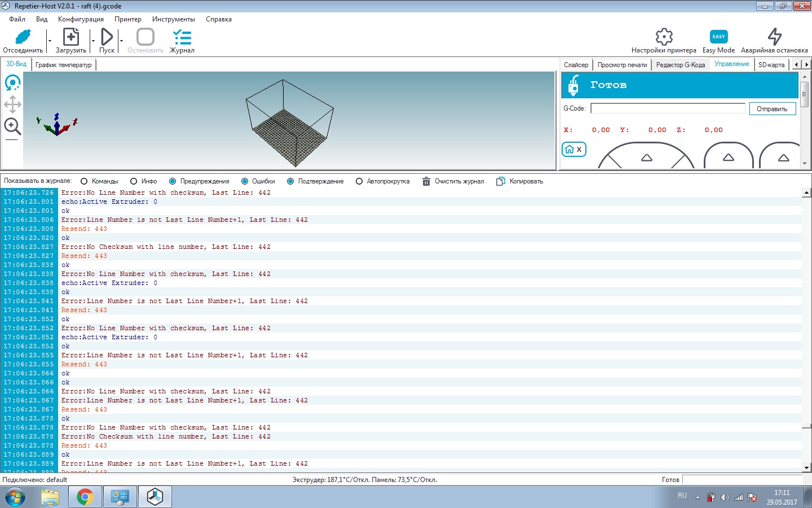The width and height of the screenshot is (812, 508).
Task: Open the Конфигурация menu
Action: pyautogui.click(x=81, y=19)
